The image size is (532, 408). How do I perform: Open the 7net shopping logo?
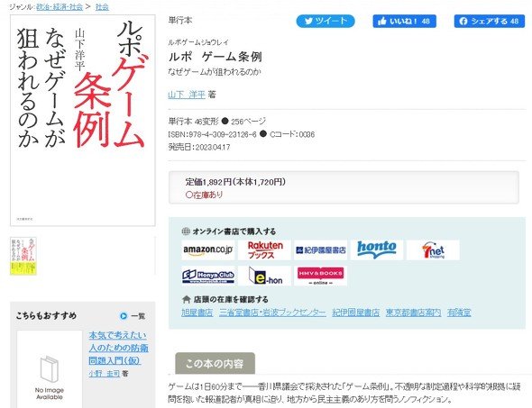click(433, 250)
